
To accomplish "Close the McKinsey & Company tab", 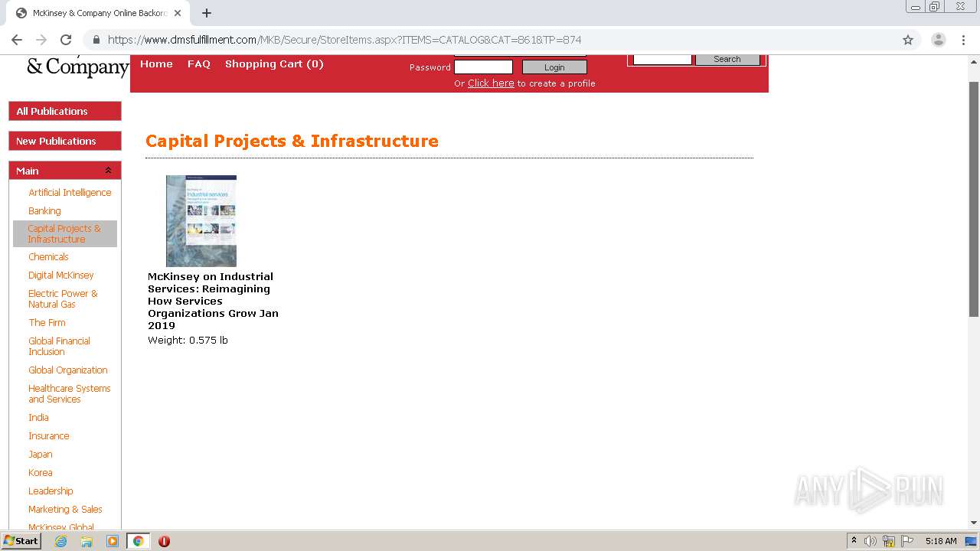I will click(178, 13).
